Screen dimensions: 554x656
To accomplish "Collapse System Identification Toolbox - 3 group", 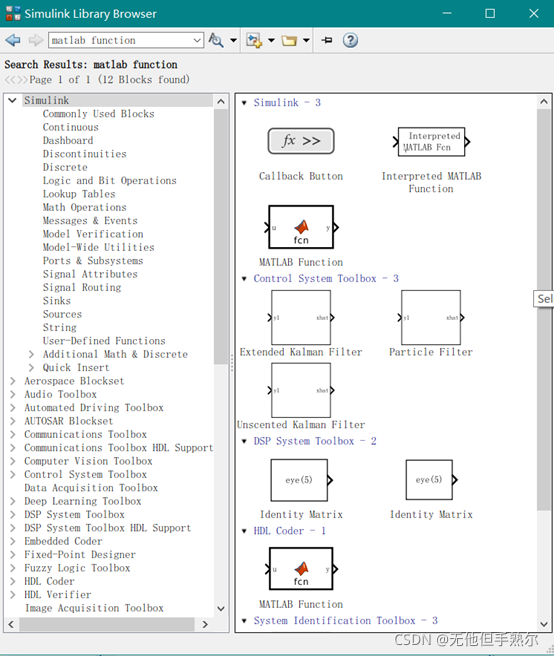I will coord(244,621).
